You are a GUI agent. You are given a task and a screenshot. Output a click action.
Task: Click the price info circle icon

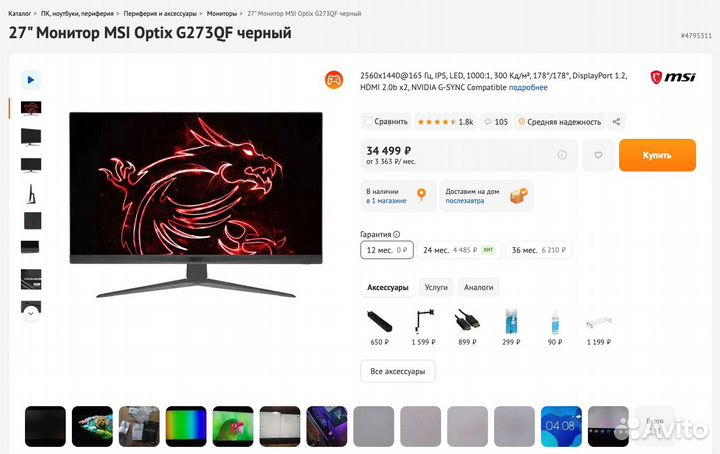(562, 155)
